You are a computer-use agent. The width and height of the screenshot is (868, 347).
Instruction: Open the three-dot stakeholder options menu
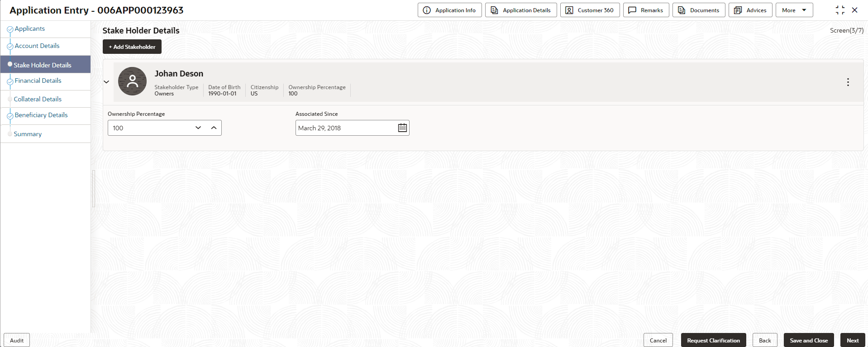tap(848, 82)
